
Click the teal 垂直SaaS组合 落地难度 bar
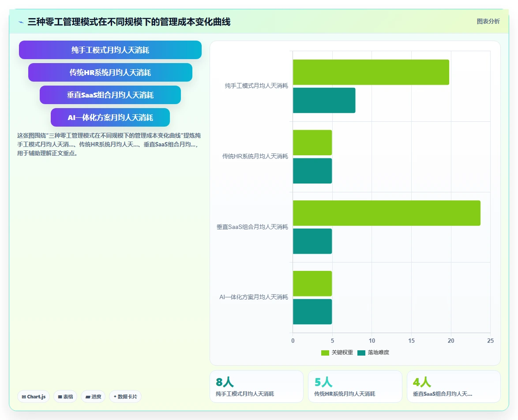(312, 241)
